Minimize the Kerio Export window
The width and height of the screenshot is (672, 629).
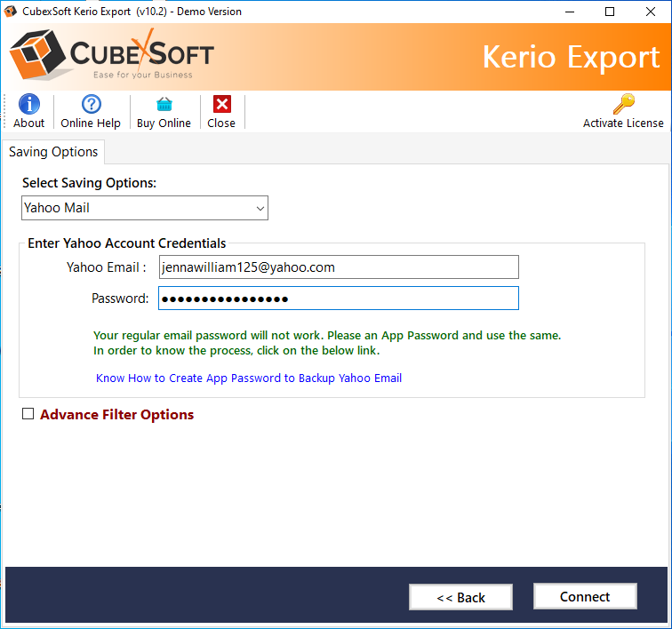(570, 12)
